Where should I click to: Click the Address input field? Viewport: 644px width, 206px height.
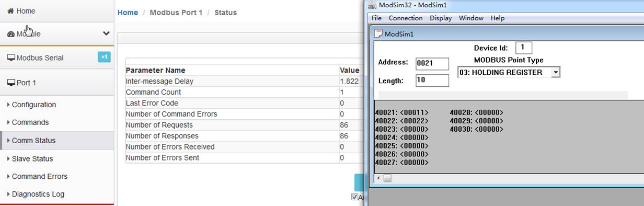tap(432, 64)
